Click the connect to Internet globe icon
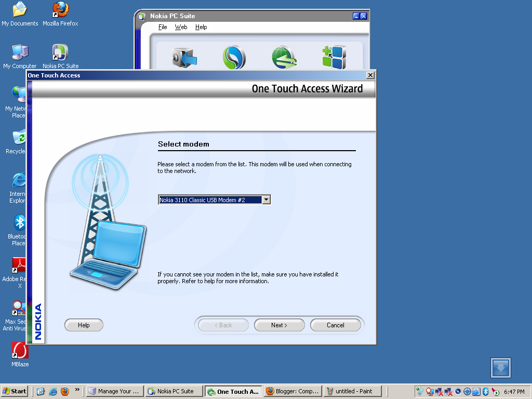Image resolution: width=532 pixels, height=399 pixels. (284, 58)
